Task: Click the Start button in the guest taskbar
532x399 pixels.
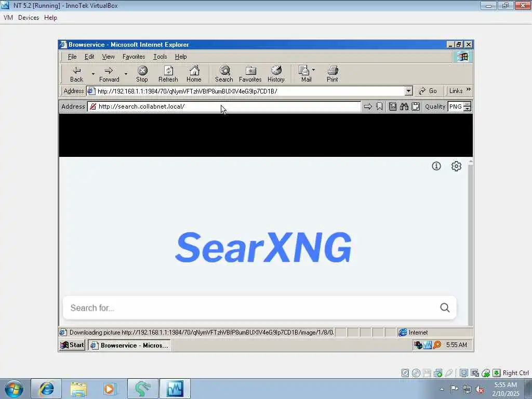Action: tap(72, 345)
